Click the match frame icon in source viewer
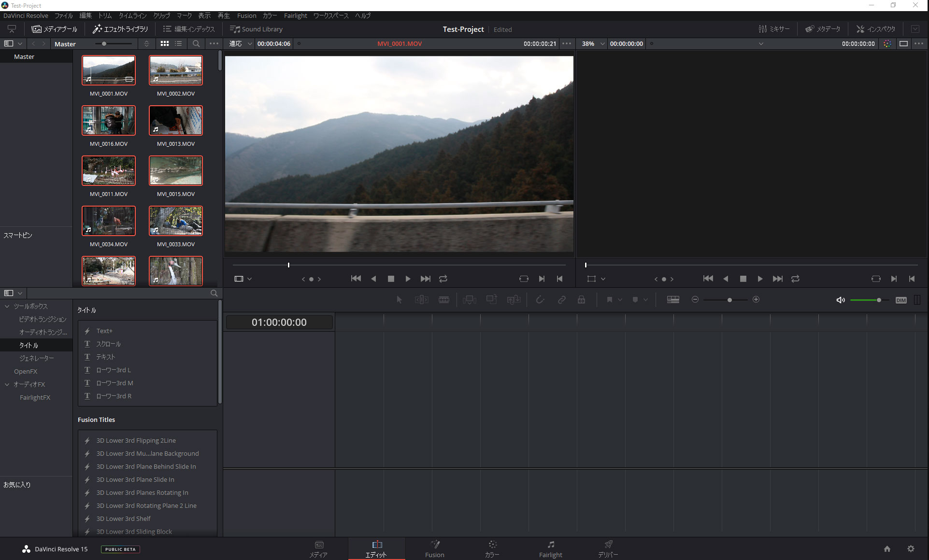 524,279
